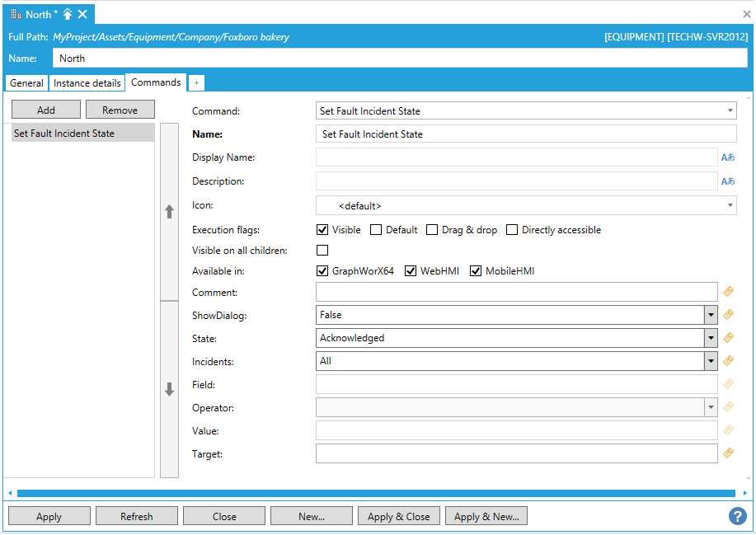The height and width of the screenshot is (535, 756).
Task: Switch to the General tab
Action: pos(26,83)
